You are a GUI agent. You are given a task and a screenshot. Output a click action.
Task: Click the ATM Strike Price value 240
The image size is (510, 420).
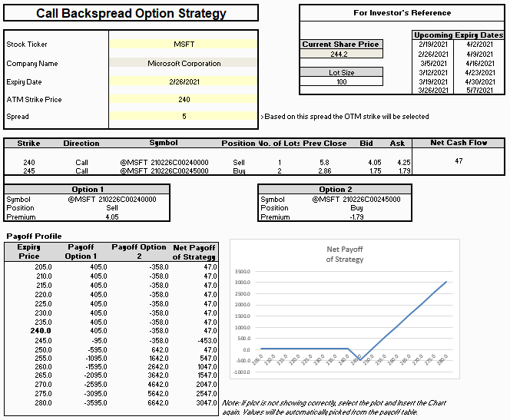(x=184, y=100)
